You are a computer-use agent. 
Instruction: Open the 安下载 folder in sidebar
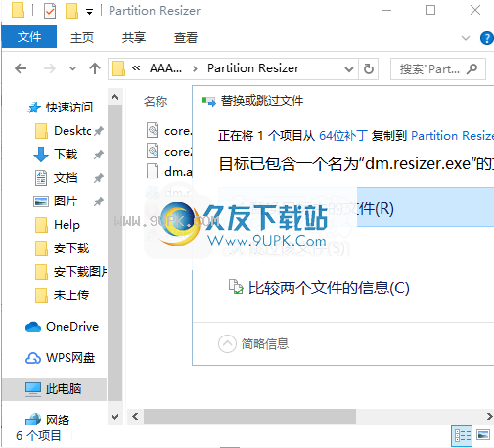(62, 248)
